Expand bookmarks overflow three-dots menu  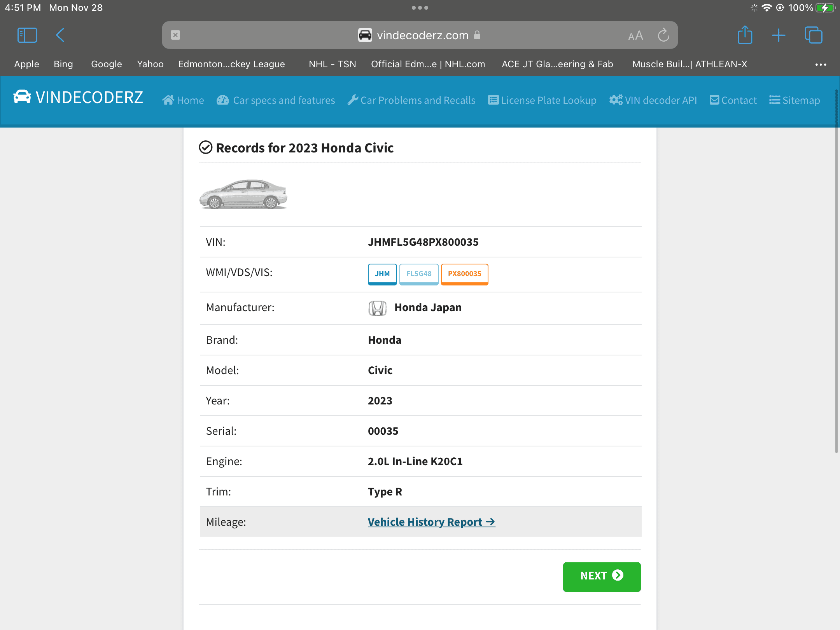click(821, 65)
